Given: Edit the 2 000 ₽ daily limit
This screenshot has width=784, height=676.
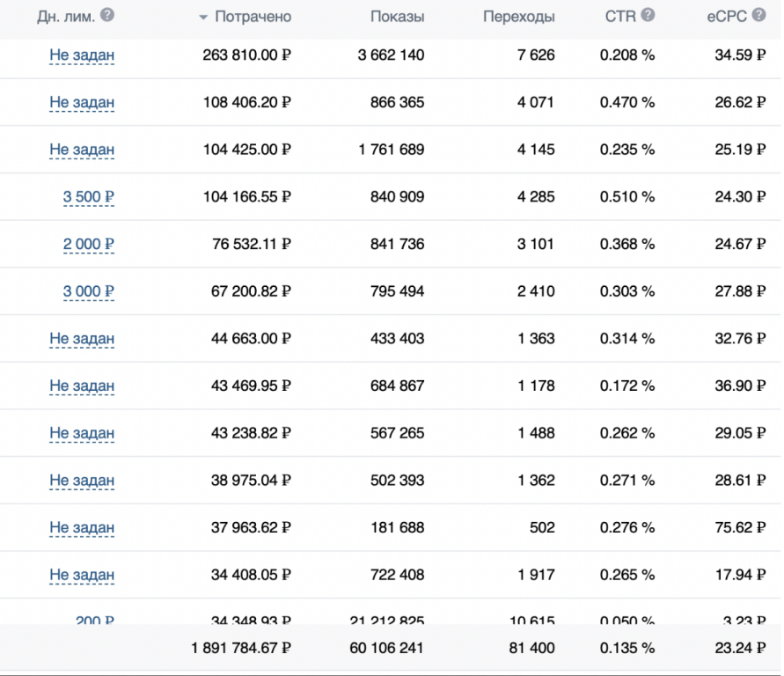Looking at the screenshot, I should pos(88,245).
